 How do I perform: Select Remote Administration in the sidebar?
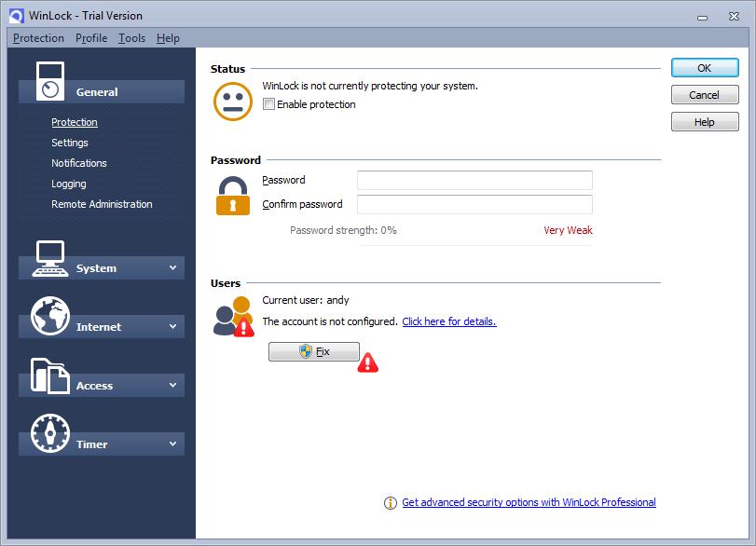[102, 204]
